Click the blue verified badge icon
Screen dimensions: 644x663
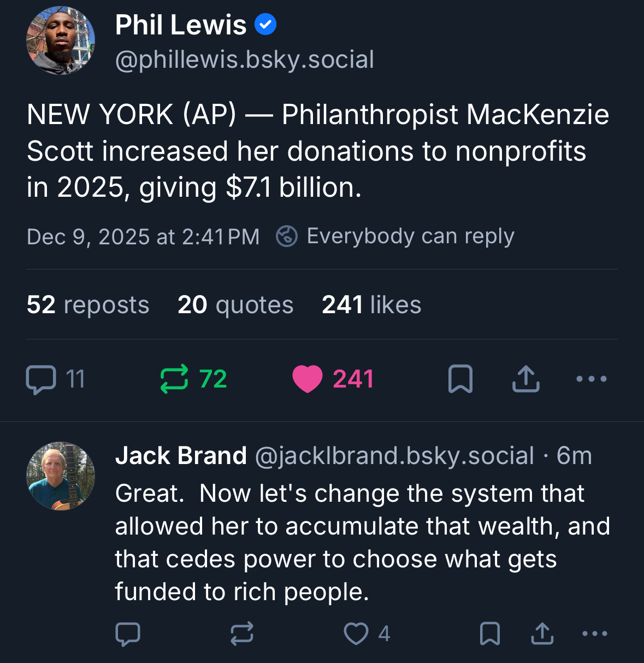(x=265, y=25)
